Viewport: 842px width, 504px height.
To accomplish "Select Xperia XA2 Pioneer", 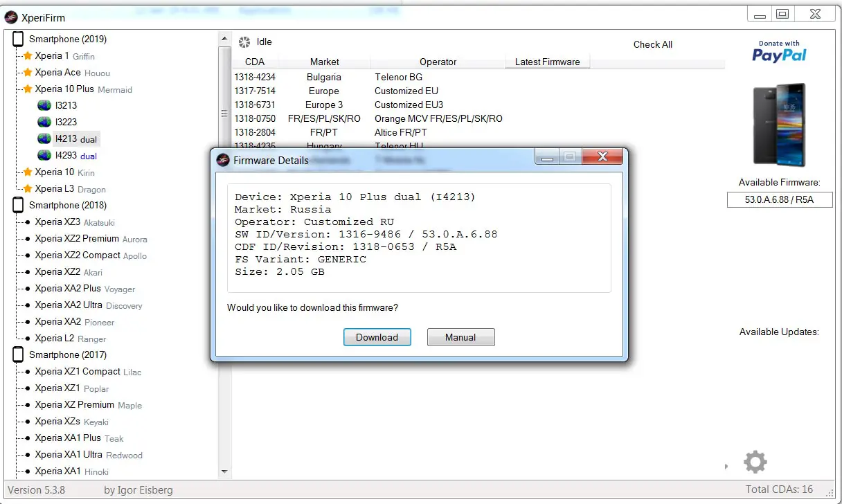I will (74, 322).
